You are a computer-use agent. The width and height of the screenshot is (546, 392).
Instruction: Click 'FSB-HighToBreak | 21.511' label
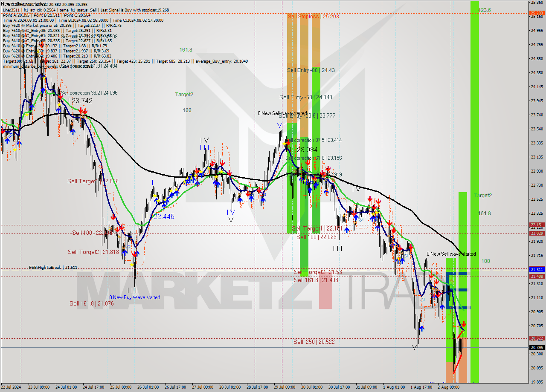coord(53,268)
